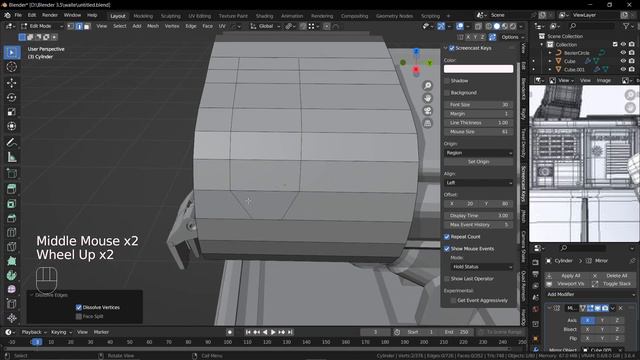The image size is (640, 360).
Task: Select the 3D Cursor tool
Action: (11, 67)
